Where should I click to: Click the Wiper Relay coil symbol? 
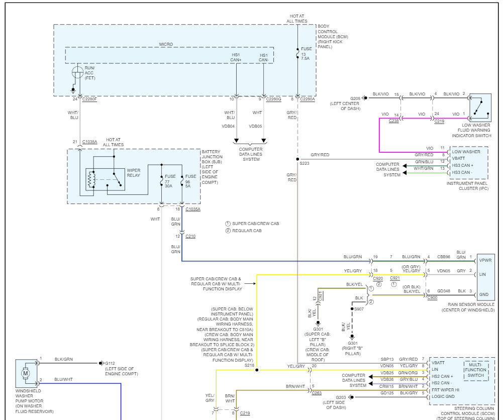coord(91,179)
